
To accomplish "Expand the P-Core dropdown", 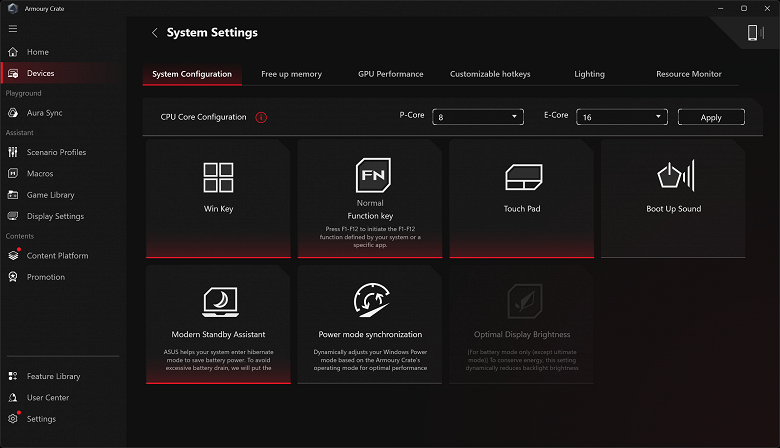I will [478, 117].
